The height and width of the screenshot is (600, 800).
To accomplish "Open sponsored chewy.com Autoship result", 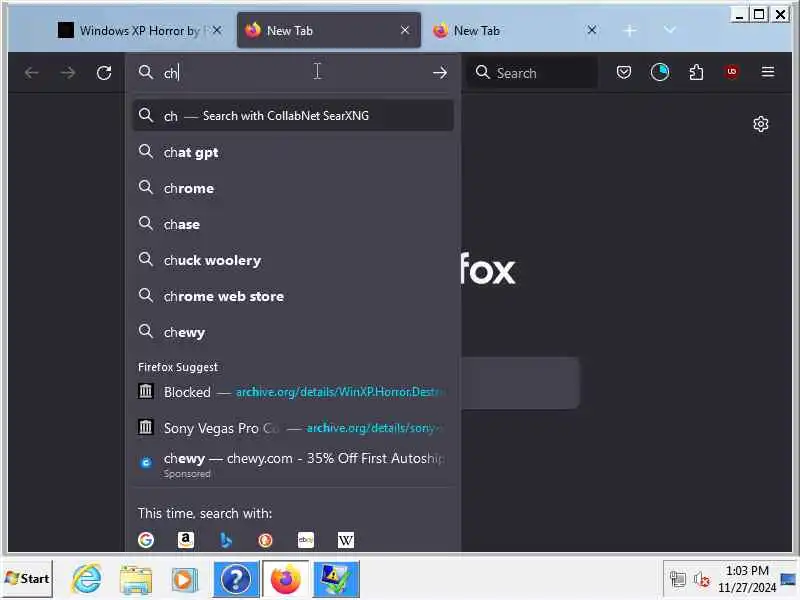I will click(293, 465).
